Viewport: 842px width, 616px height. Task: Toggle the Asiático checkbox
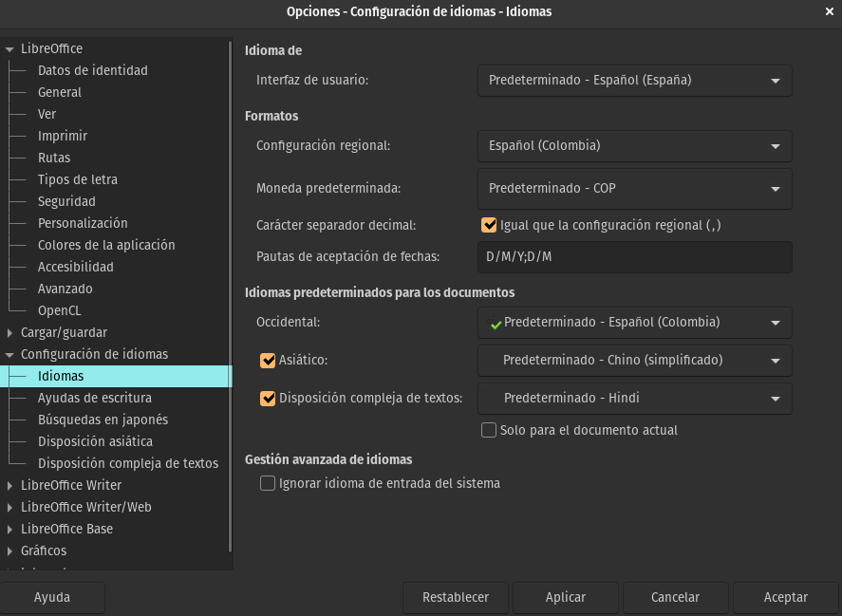tap(268, 361)
